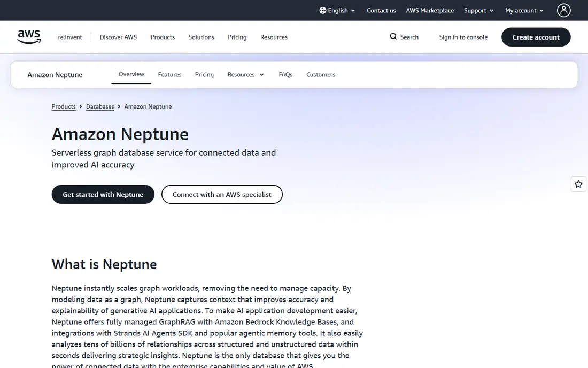Click the AWS logo
Viewport: 588px width, 368px height.
pos(29,37)
